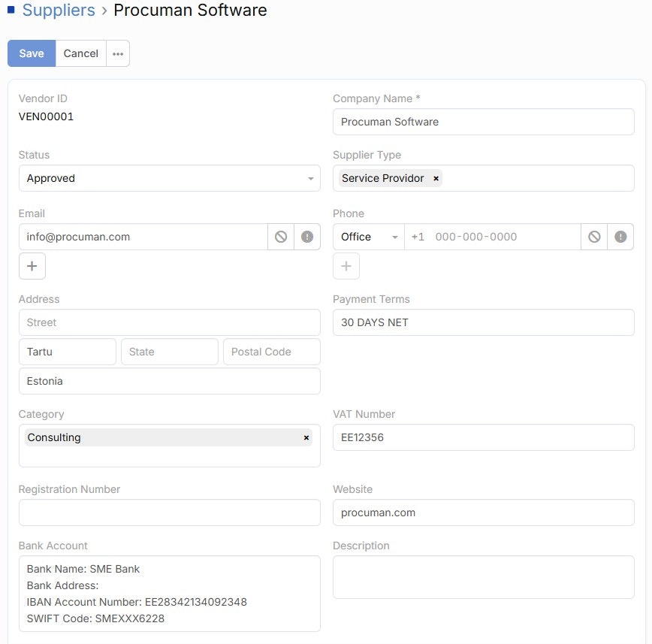Click the blue square icon beside Suppliers breadcrumb
Screen dimensions: 652x644
click(x=10, y=9)
